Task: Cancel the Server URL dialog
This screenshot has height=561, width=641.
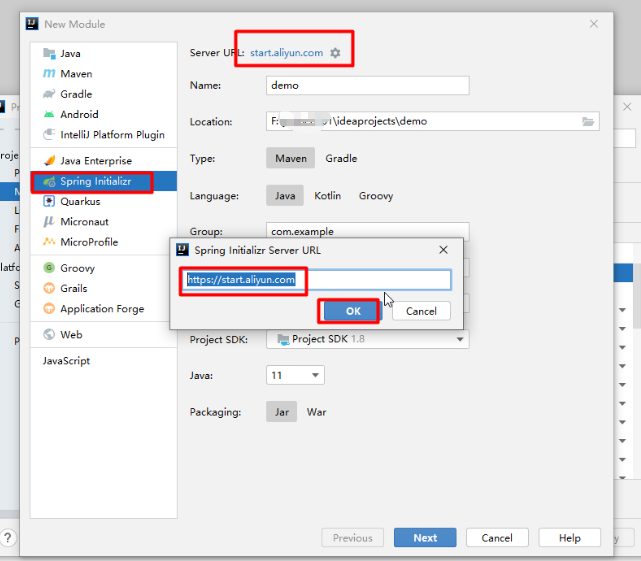Action: click(421, 311)
